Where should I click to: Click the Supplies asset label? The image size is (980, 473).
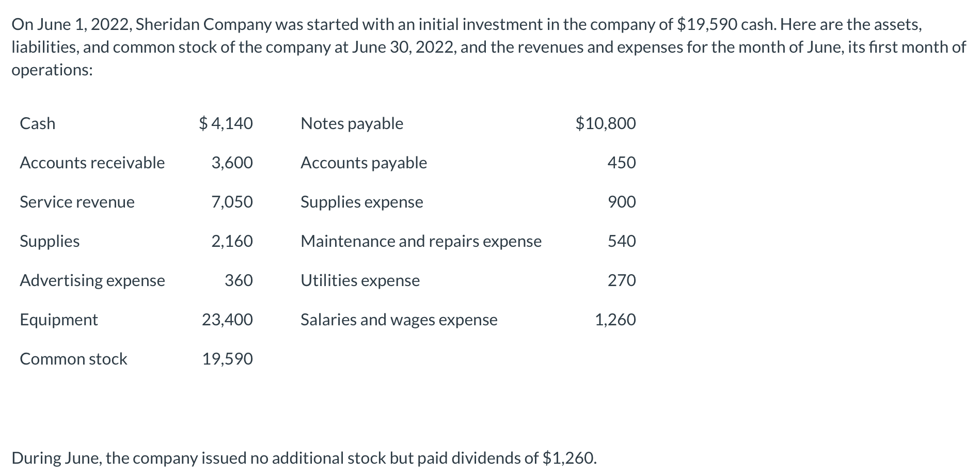pos(50,241)
